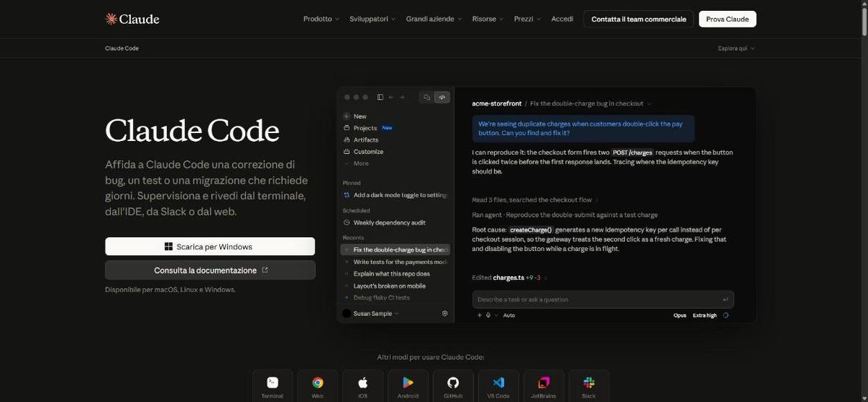Click Consulta la documentazione button
Screen dimensions: 868x402
pyautogui.click(x=210, y=270)
